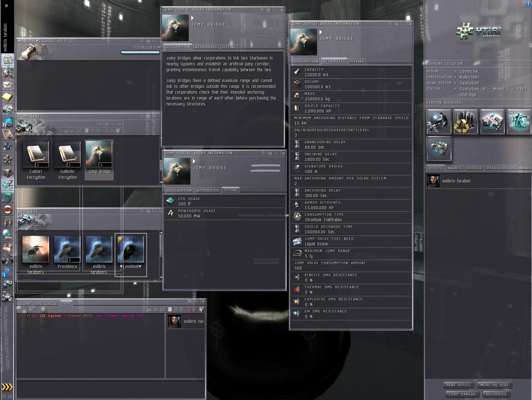Image resolution: width=532 pixels, height=400 pixels.
Task: Open the character sheet in the left sidebar
Action: (7, 60)
